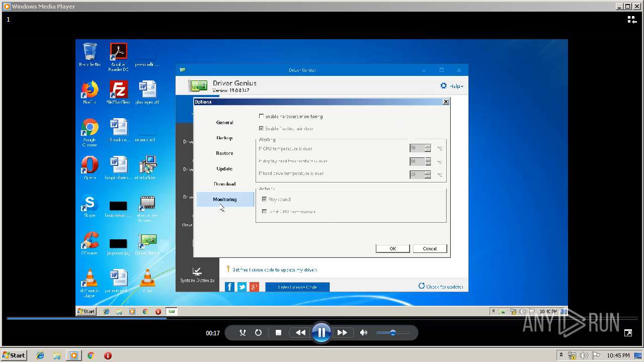Stop the video in Media Player
644x362 pixels.
[278, 332]
